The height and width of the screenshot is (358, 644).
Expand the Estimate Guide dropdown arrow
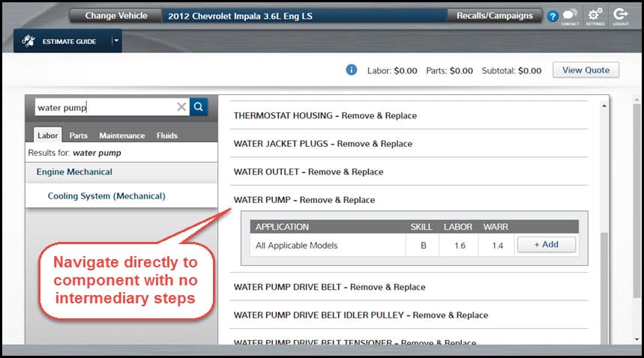point(116,41)
